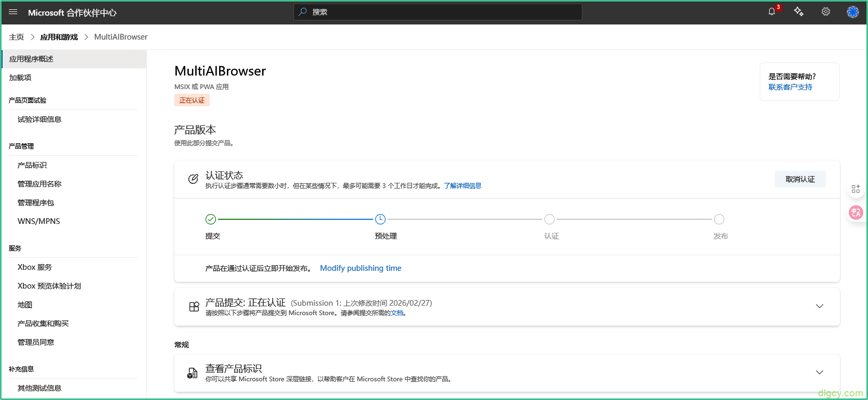868x400 pixels.
Task: Open the user account avatar
Action: pos(852,12)
